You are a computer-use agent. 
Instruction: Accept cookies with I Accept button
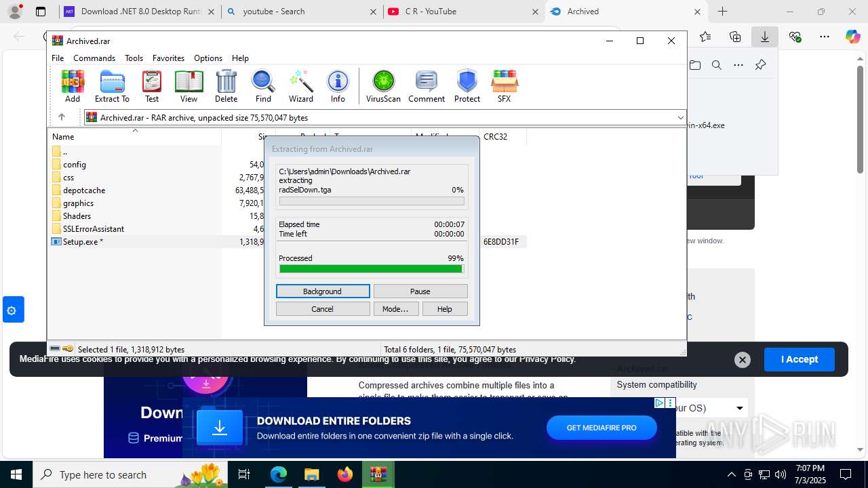(x=799, y=360)
